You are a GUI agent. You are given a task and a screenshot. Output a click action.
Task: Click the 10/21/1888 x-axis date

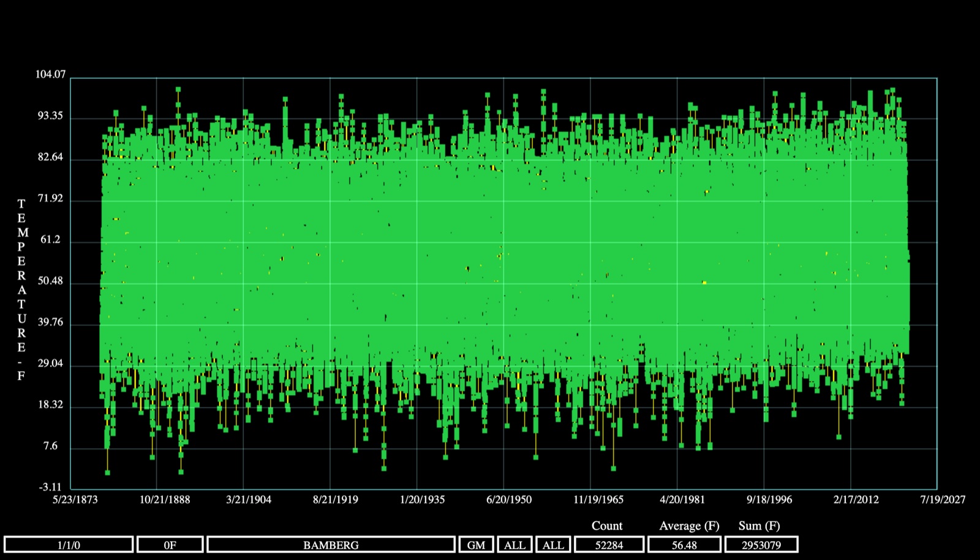[x=165, y=499]
